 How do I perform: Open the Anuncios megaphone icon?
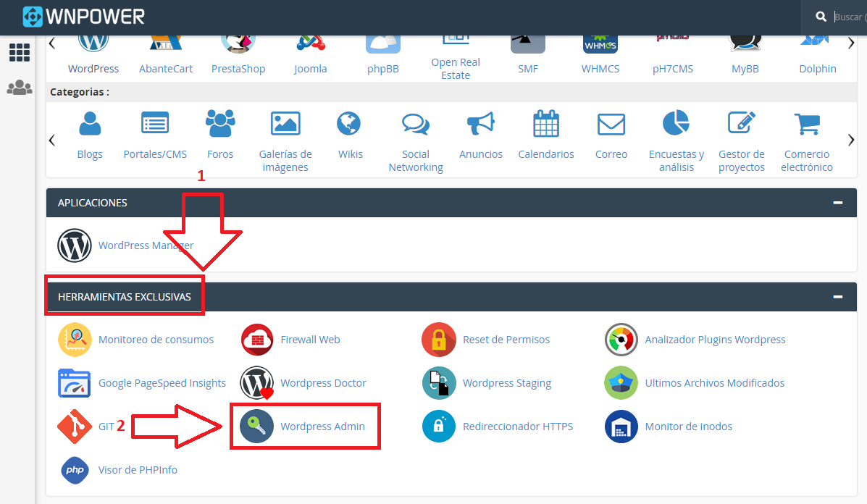tap(480, 123)
